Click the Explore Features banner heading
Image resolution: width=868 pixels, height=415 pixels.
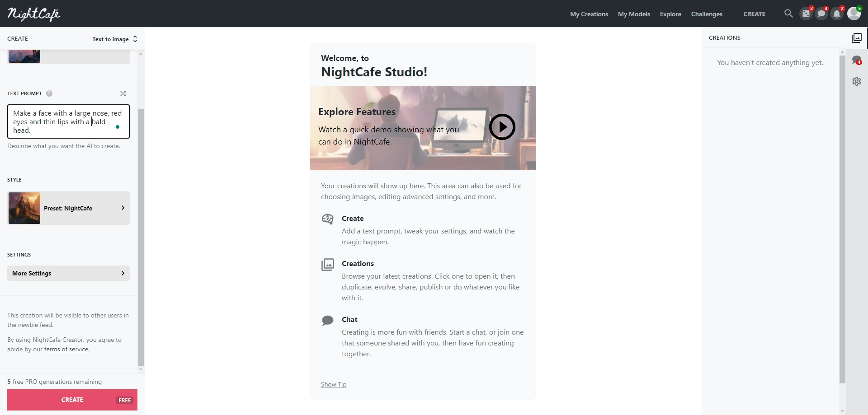[x=357, y=112]
